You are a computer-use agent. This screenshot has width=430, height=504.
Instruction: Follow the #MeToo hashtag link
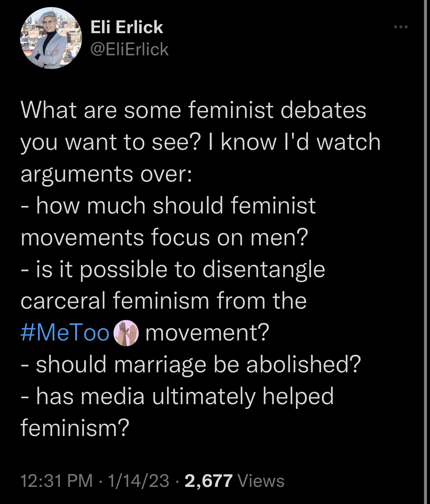(x=65, y=333)
